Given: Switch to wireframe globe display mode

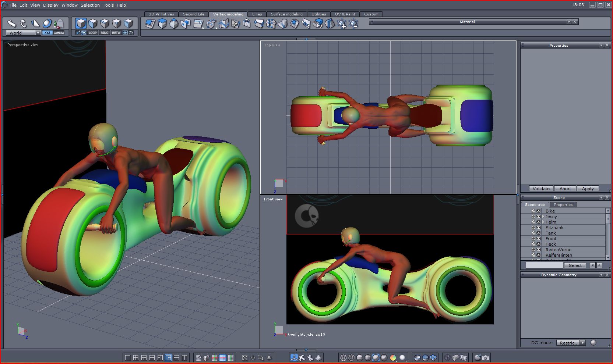Looking at the screenshot, I should pos(343,358).
